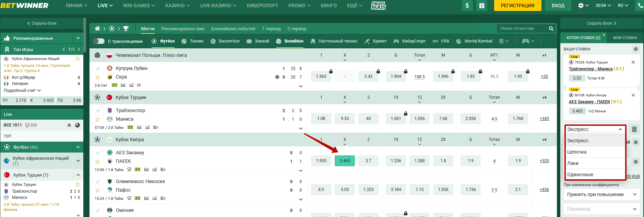Open the +343 more markets link
The image size is (644, 217).
[x=544, y=119]
